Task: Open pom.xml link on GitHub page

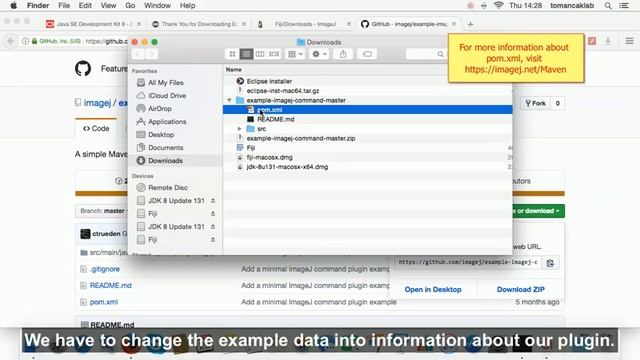Action: click(104, 302)
